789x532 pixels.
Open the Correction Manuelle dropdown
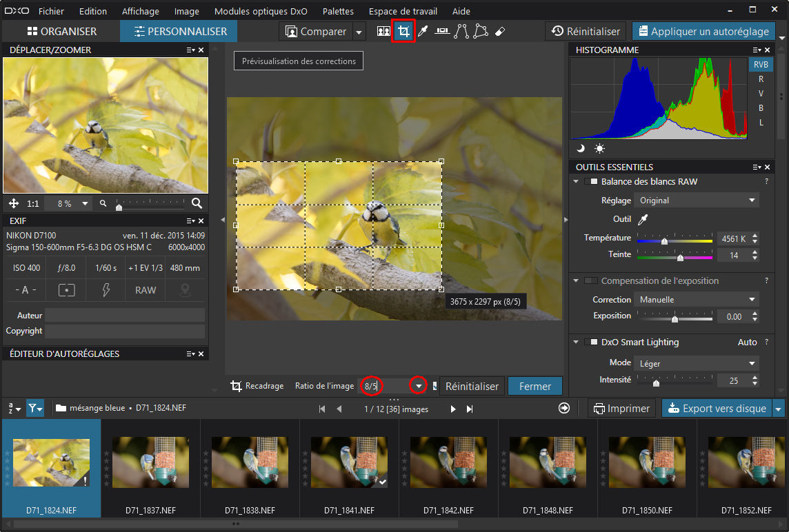(697, 299)
